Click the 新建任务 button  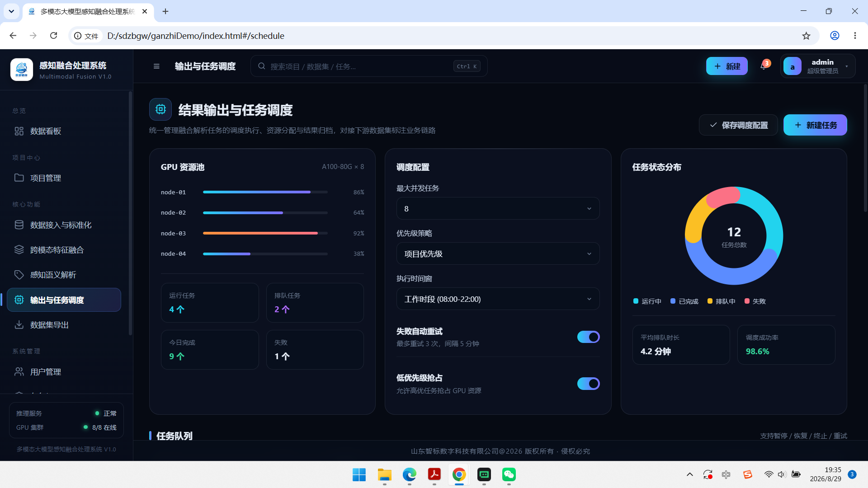(815, 125)
